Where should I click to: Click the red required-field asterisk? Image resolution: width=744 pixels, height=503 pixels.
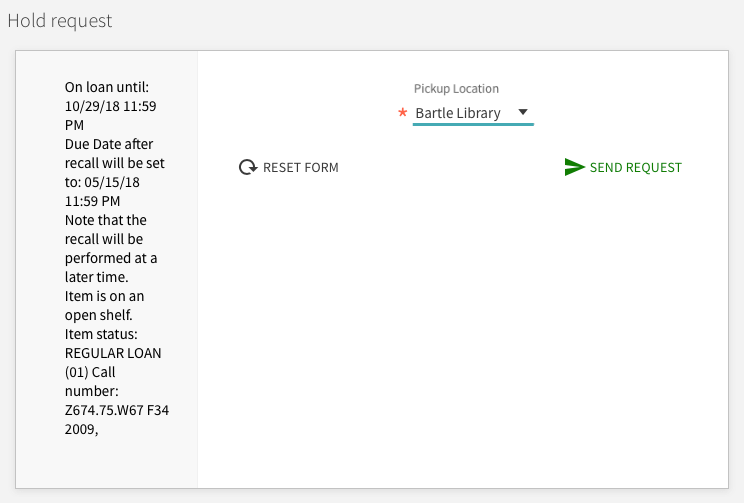click(402, 113)
